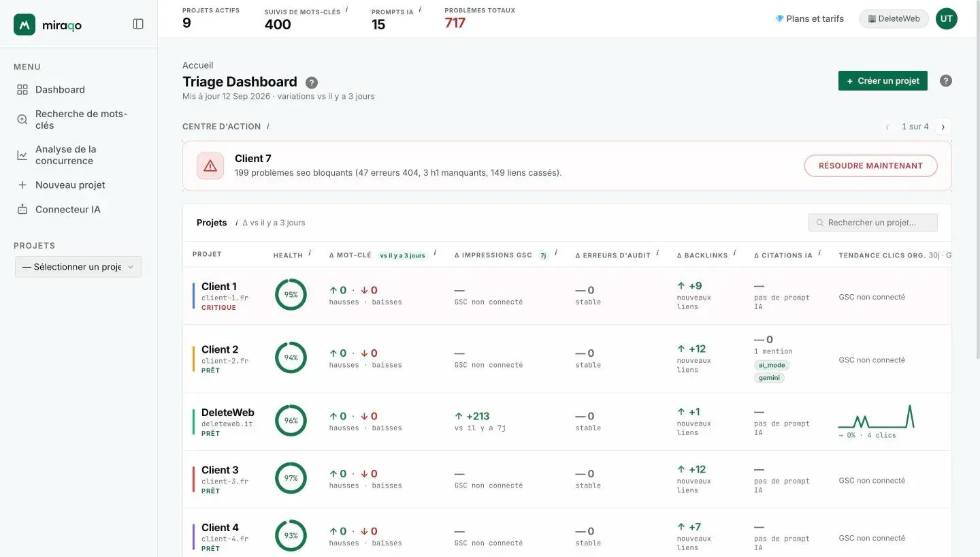Open Nouveau projet menu item
Viewport: 980px width, 557px height.
pyautogui.click(x=79, y=185)
